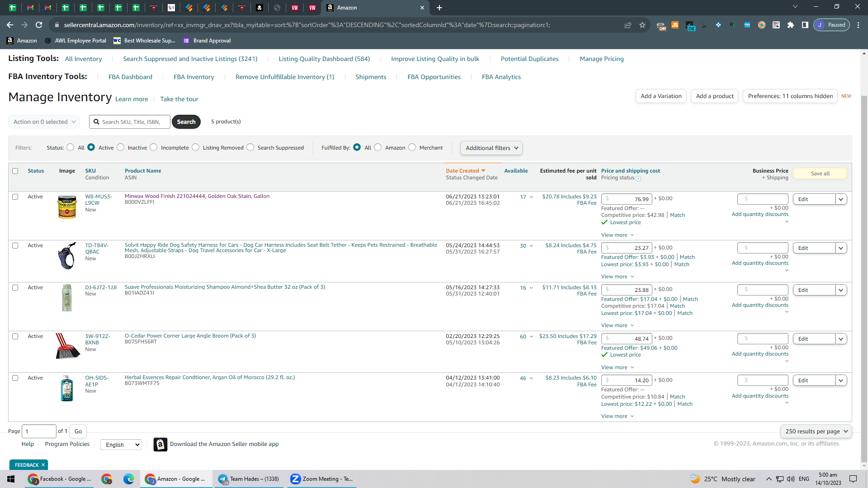Open Preferences: 11 columns hidden
This screenshot has height=488, width=868.
(x=790, y=96)
